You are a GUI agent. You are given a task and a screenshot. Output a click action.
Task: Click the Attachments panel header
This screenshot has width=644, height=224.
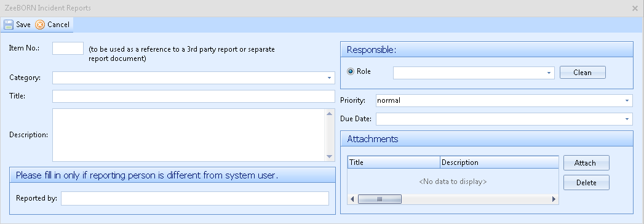pos(487,138)
